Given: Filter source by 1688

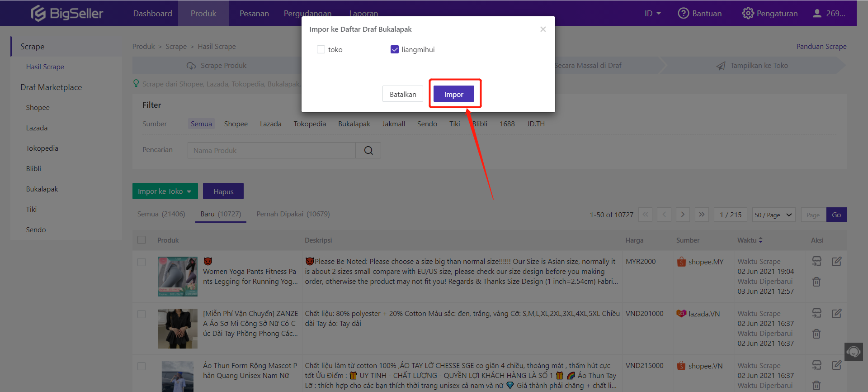Looking at the screenshot, I should click(507, 124).
